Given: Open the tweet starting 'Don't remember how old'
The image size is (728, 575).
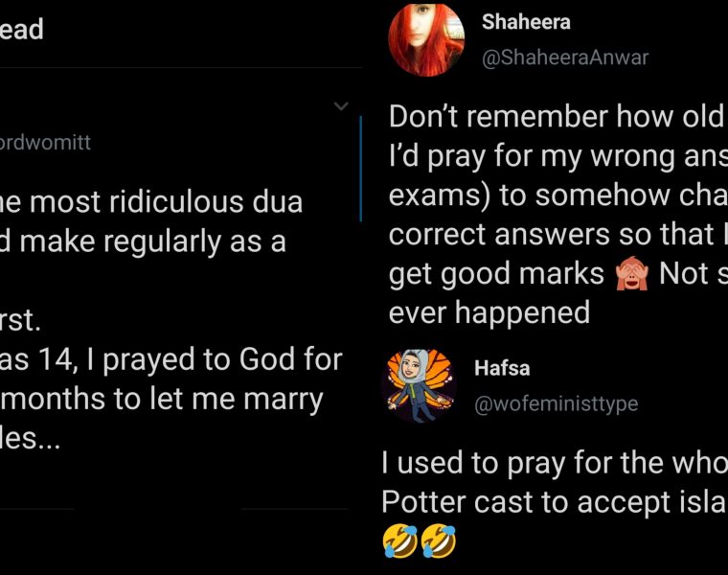Looking at the screenshot, I should click(556, 118).
